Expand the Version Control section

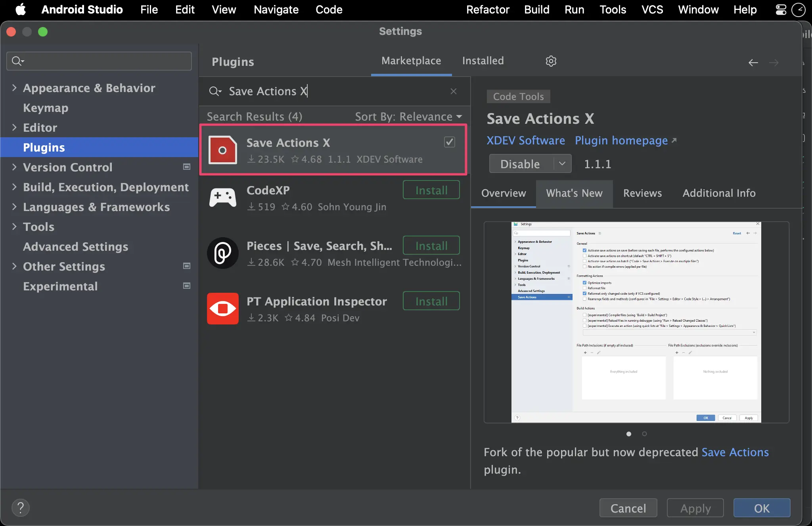click(14, 167)
